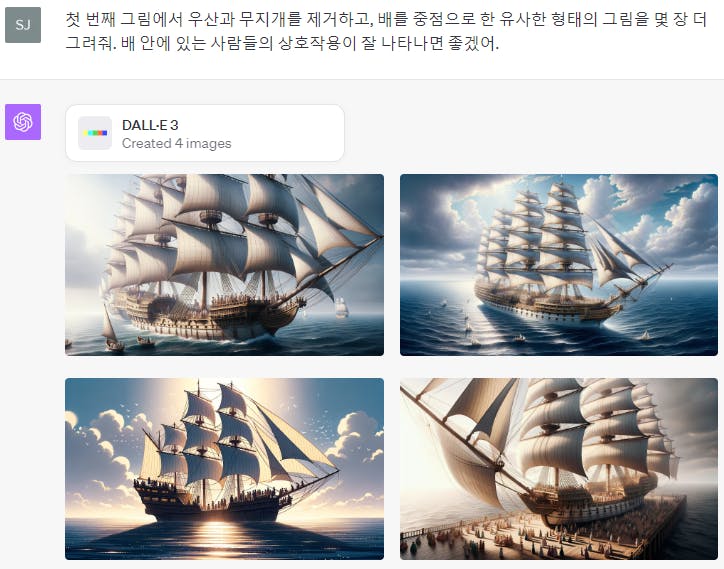This screenshot has width=724, height=569.
Task: Click the small sailboat in the first image
Action: tap(111, 329)
